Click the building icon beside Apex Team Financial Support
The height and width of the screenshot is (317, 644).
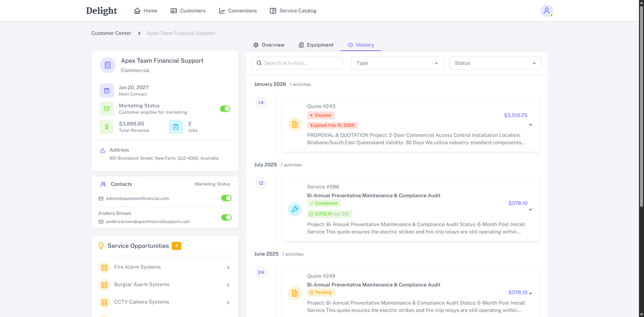coord(108,65)
